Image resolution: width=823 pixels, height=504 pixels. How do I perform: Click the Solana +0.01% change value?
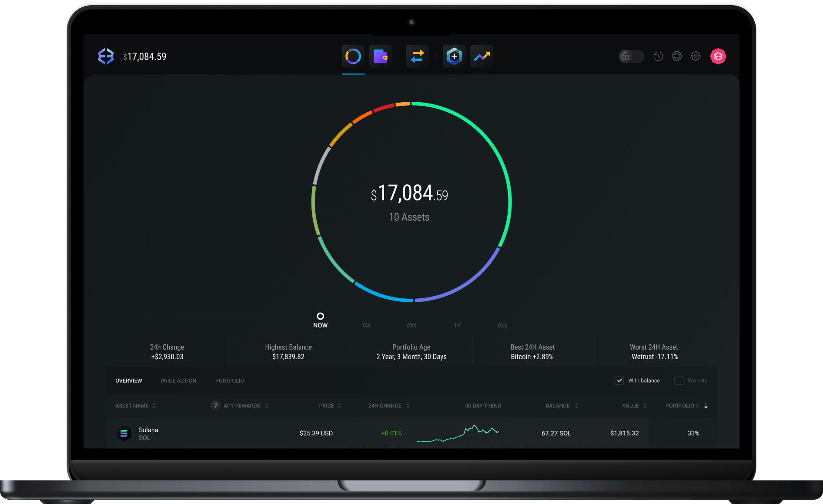(x=391, y=434)
